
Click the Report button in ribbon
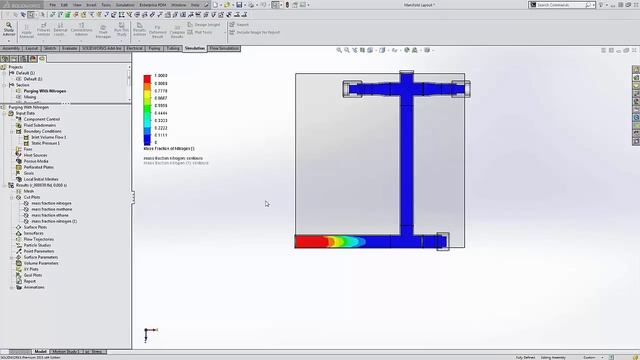[239, 25]
